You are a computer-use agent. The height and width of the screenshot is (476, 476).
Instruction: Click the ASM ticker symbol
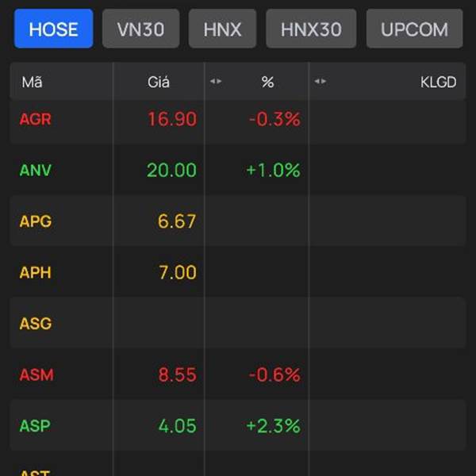tap(36, 374)
